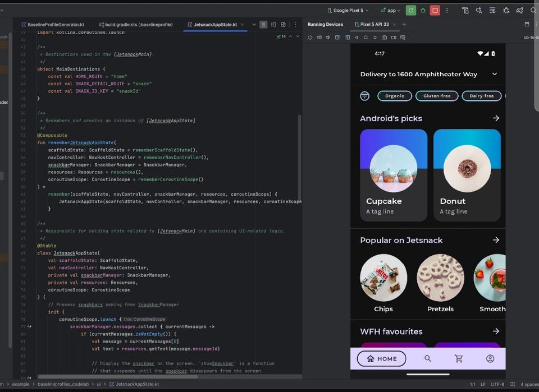539x392 pixels.
Task: Open the editor tab options kebab menu
Action: tap(295, 24)
